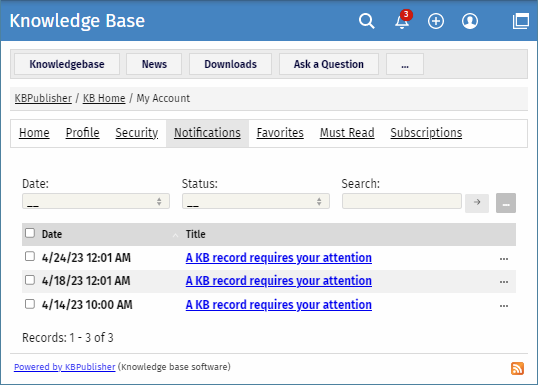Expand the Date filter dropdown
Screen dimensions: 538x385
point(96,201)
